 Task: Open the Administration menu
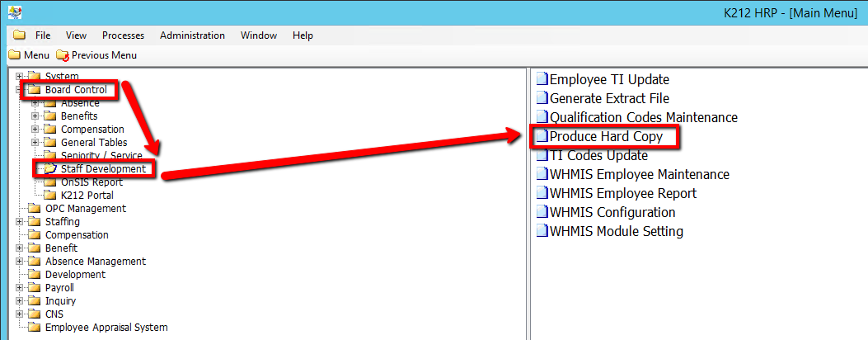click(x=192, y=35)
